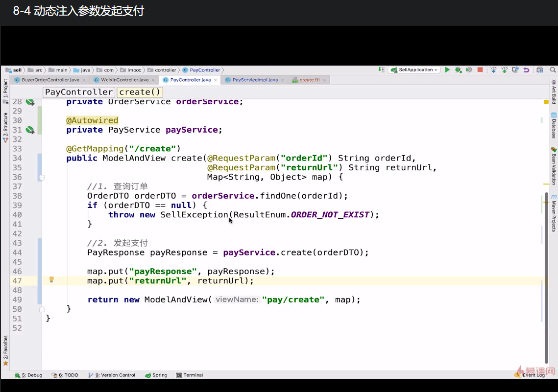This screenshot has height=392, width=558.
Task: Click the lightbulb intention icon on line 47
Action: [51, 280]
